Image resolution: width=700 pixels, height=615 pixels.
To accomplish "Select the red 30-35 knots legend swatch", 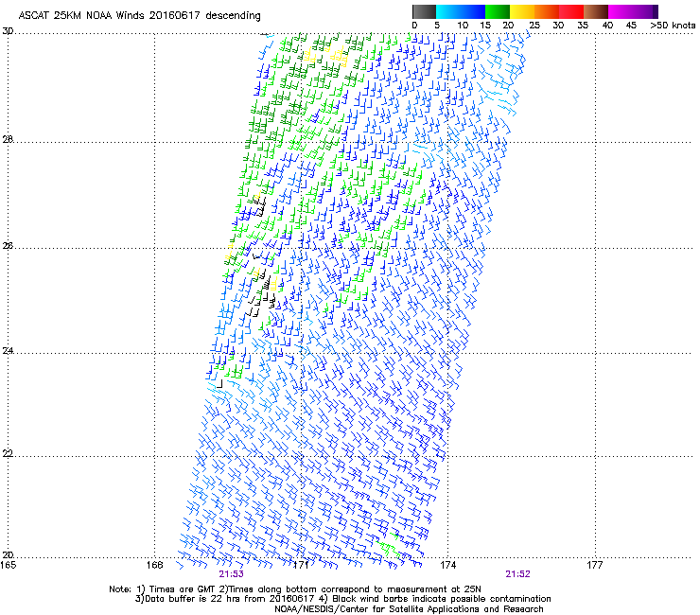I will (x=571, y=11).
